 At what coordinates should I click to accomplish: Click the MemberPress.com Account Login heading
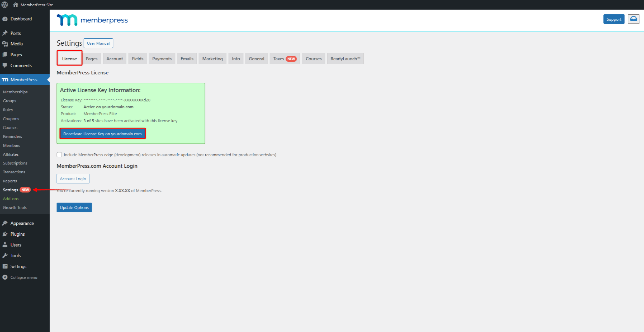97,166
